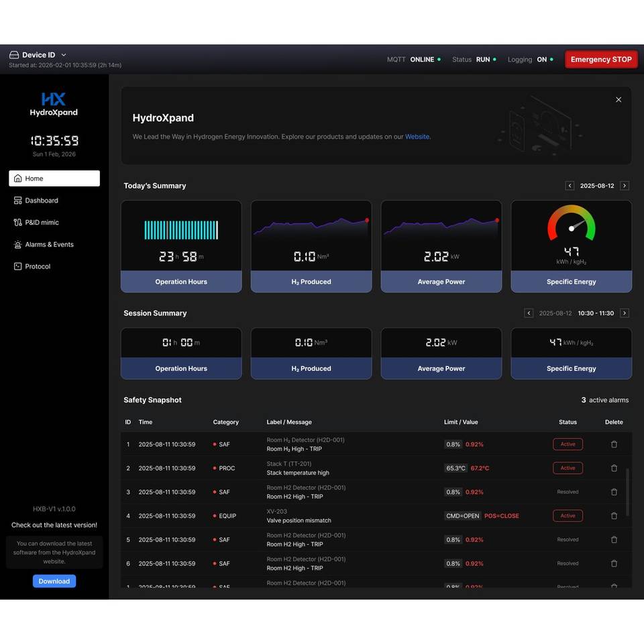This screenshot has width=644, height=644.
Task: Click Active status for Stack temperature high
Action: pos(568,468)
